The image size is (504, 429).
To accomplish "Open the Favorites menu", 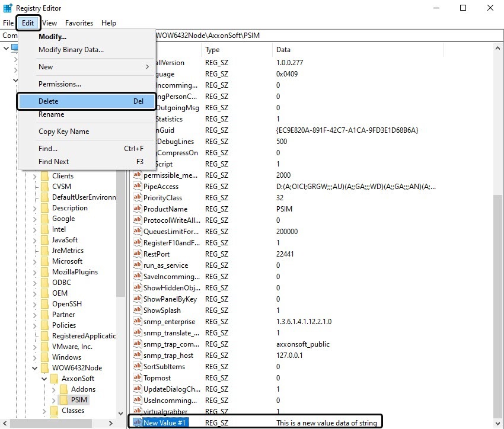I will (79, 23).
